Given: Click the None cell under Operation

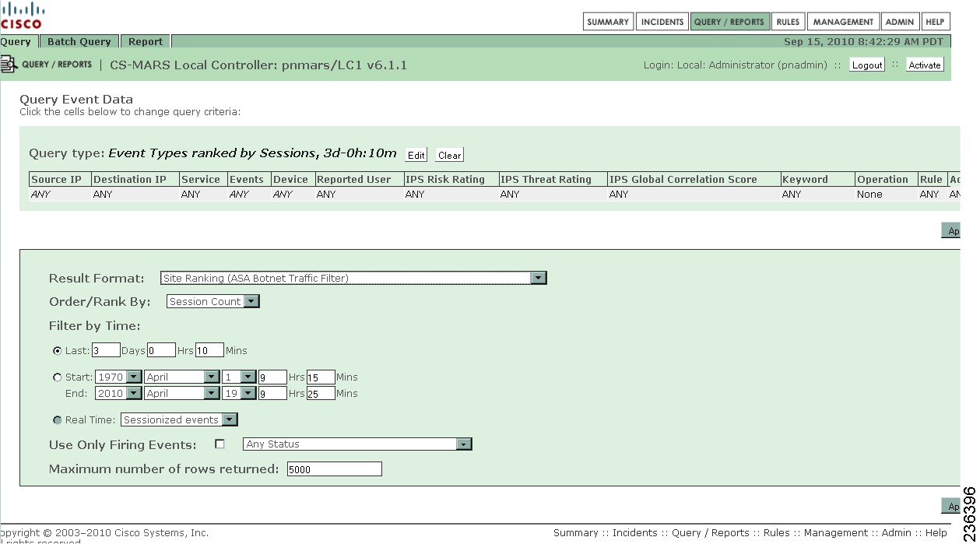Looking at the screenshot, I should tap(886, 195).
